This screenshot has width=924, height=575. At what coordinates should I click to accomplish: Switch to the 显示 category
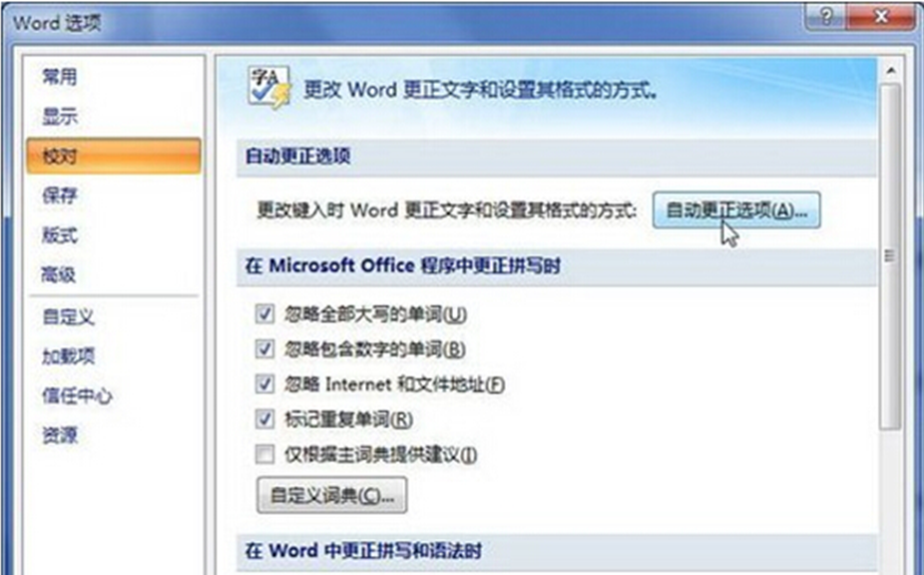(x=60, y=116)
